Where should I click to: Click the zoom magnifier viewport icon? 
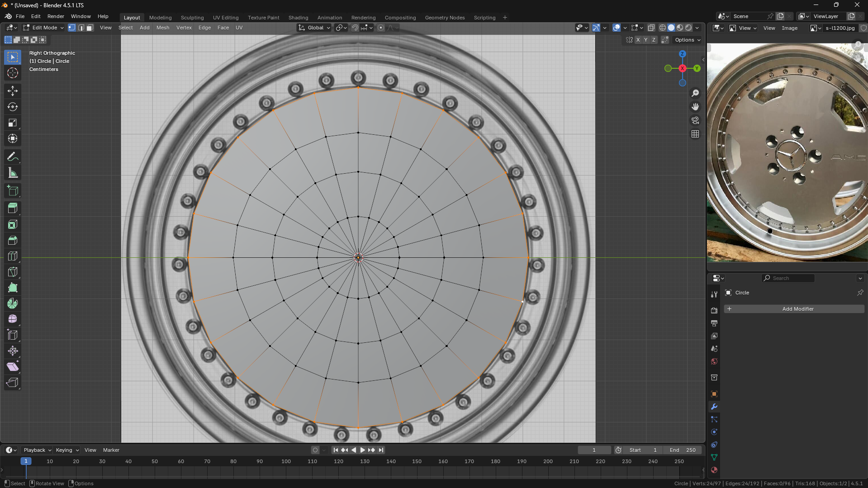tap(695, 93)
